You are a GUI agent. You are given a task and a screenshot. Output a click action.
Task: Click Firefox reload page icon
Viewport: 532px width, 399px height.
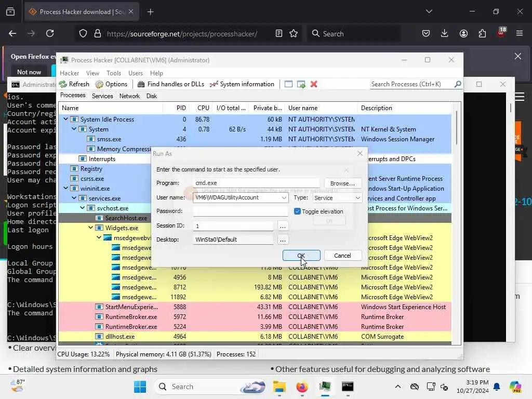click(x=50, y=34)
